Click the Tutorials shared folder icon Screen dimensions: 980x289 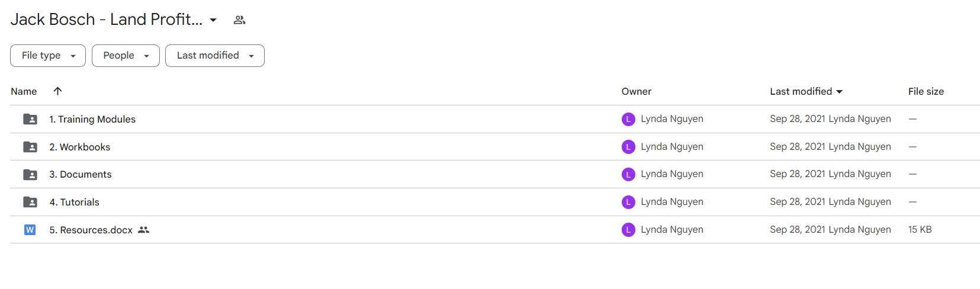point(30,202)
